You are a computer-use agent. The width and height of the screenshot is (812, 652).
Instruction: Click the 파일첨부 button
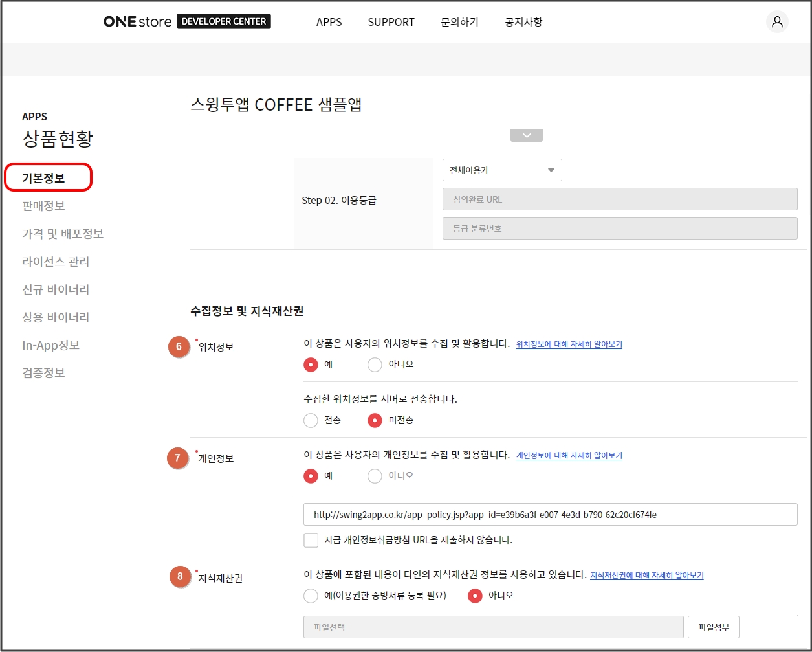713,627
